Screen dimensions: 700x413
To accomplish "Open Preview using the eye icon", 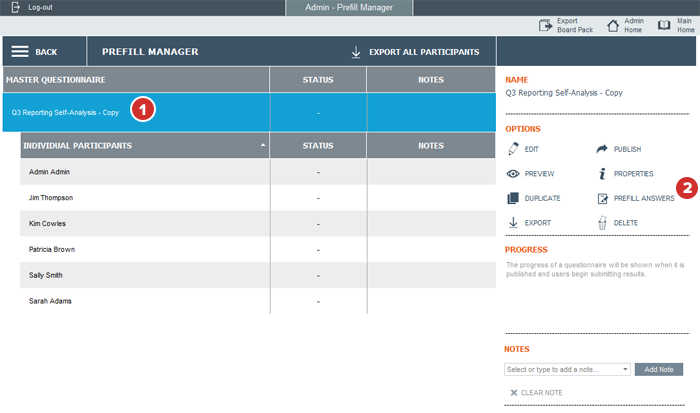I will [513, 174].
